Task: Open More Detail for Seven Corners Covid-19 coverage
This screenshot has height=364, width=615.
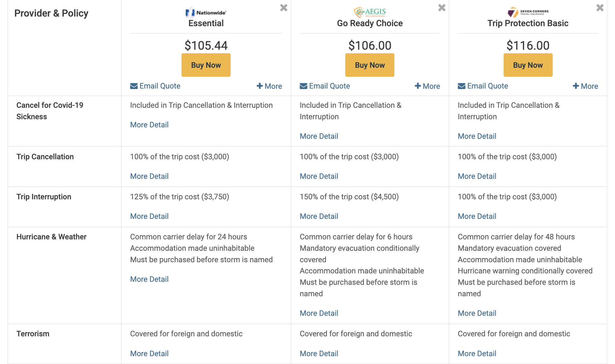Action: (477, 136)
